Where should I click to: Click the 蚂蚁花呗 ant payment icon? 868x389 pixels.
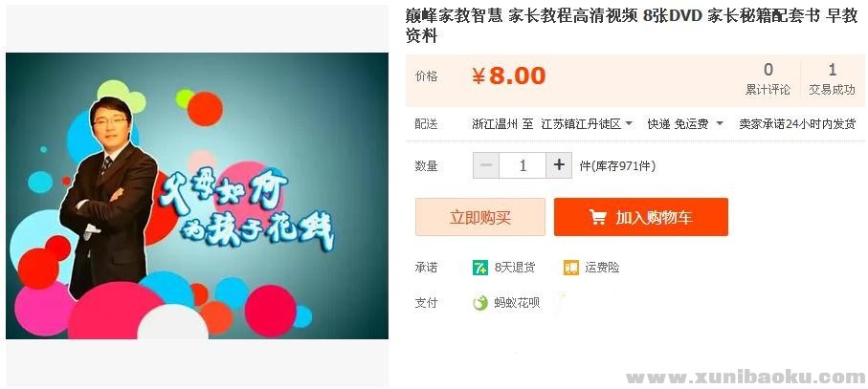pos(480,303)
